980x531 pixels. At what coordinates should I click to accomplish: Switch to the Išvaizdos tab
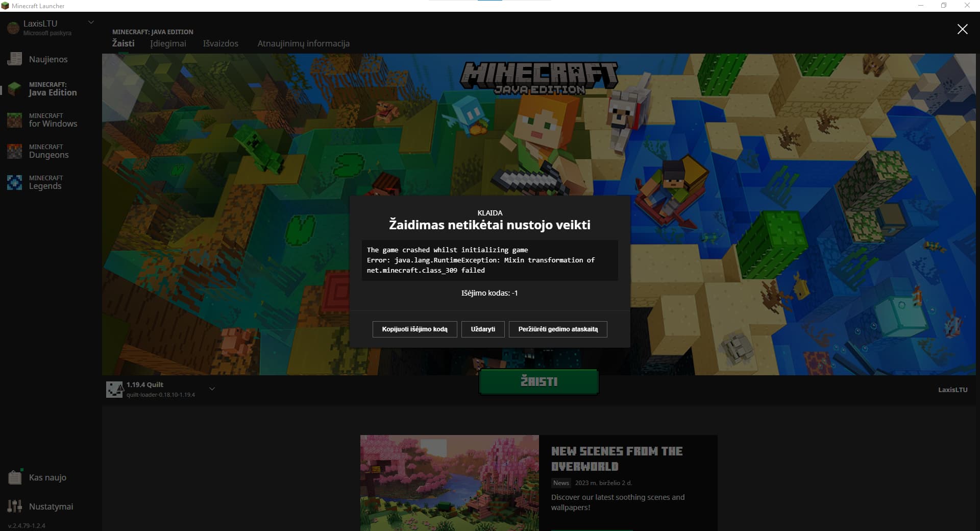(x=220, y=43)
